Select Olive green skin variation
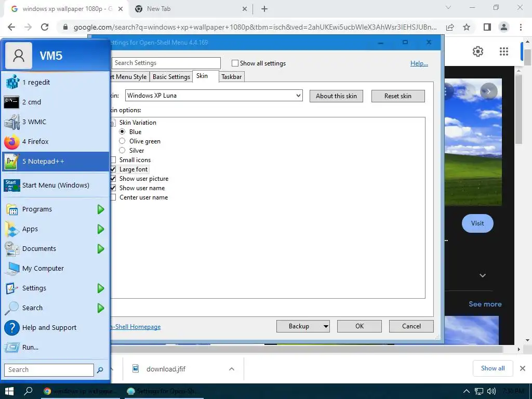Viewport: 532px width, 399px height. 122,141
